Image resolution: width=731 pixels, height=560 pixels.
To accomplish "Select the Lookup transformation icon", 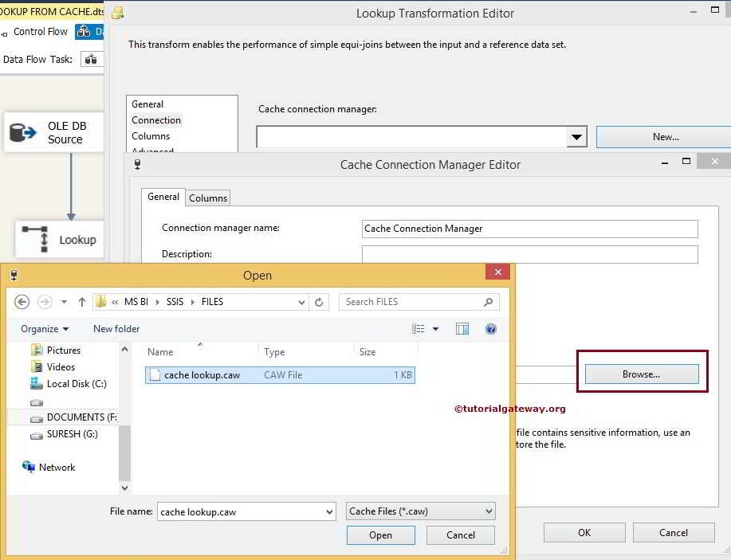I will [x=37, y=239].
